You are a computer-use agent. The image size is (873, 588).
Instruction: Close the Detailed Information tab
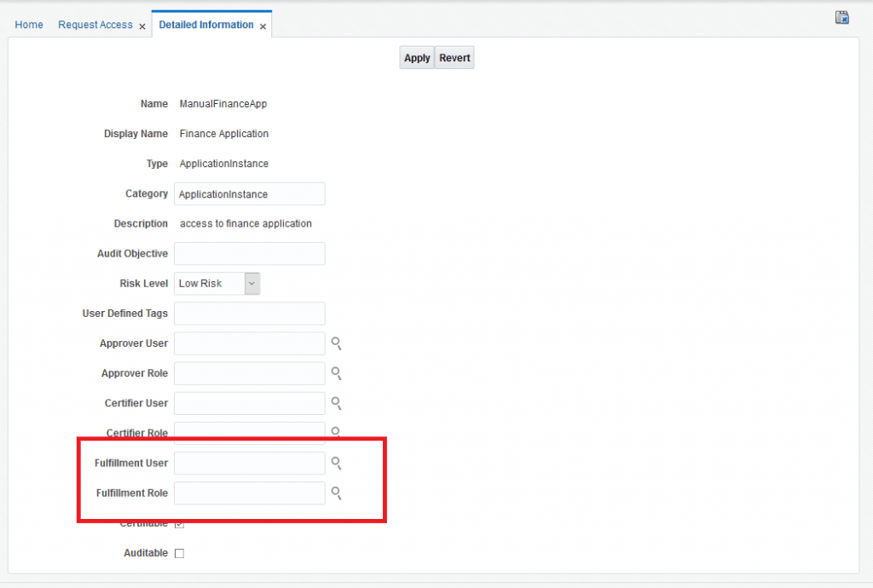point(263,26)
